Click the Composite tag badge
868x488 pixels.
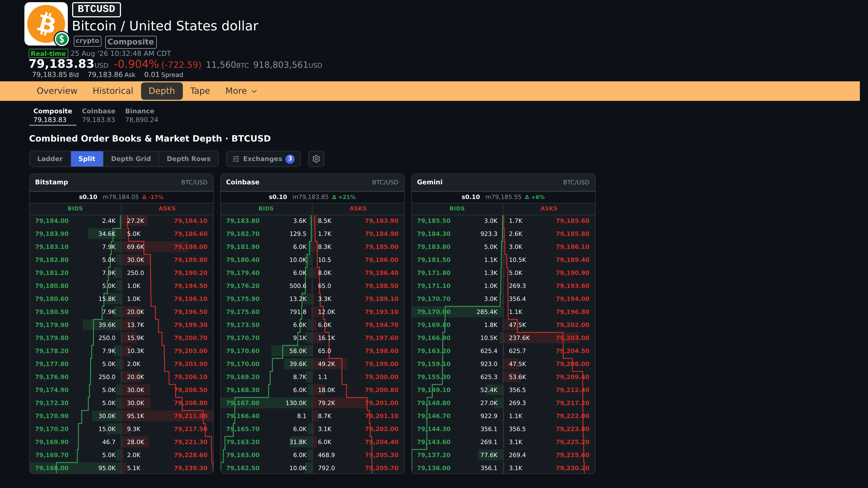[x=131, y=42]
